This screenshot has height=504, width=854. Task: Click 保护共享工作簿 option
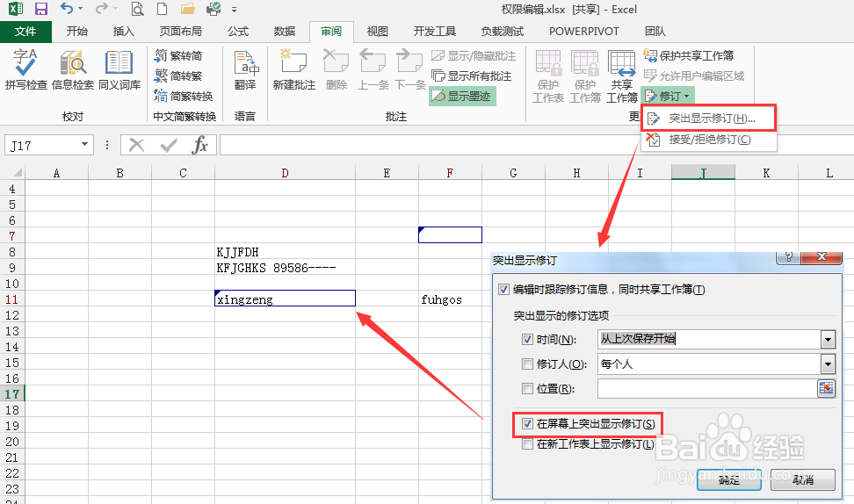coord(689,55)
